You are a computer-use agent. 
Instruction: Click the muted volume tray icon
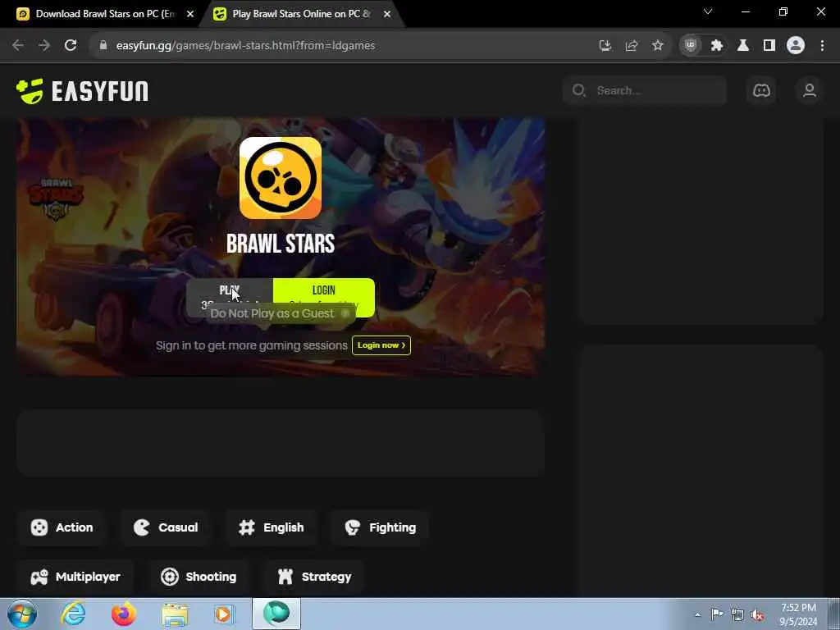757,614
